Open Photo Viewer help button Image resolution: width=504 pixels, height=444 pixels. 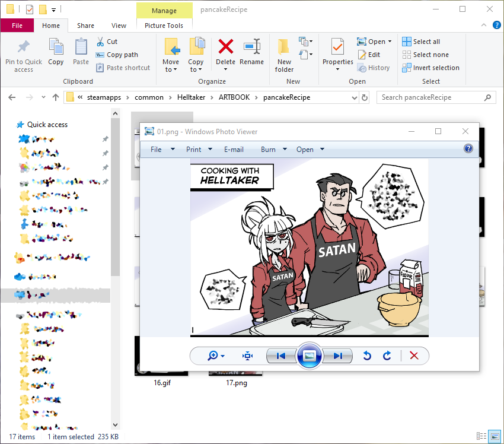(468, 148)
